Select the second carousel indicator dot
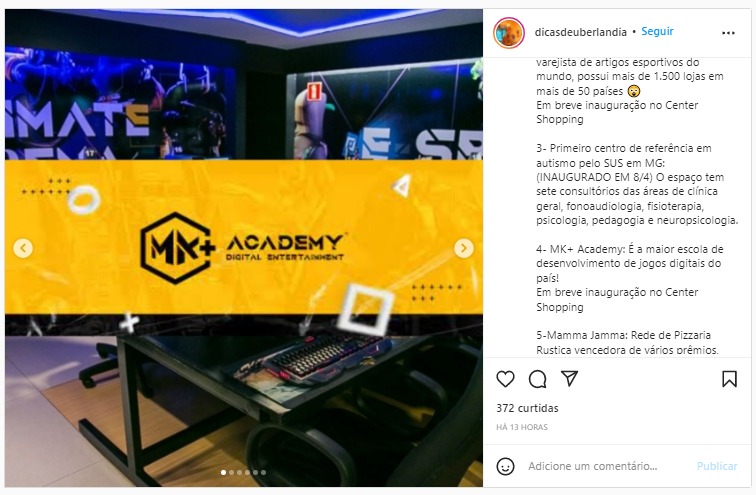 click(x=231, y=472)
